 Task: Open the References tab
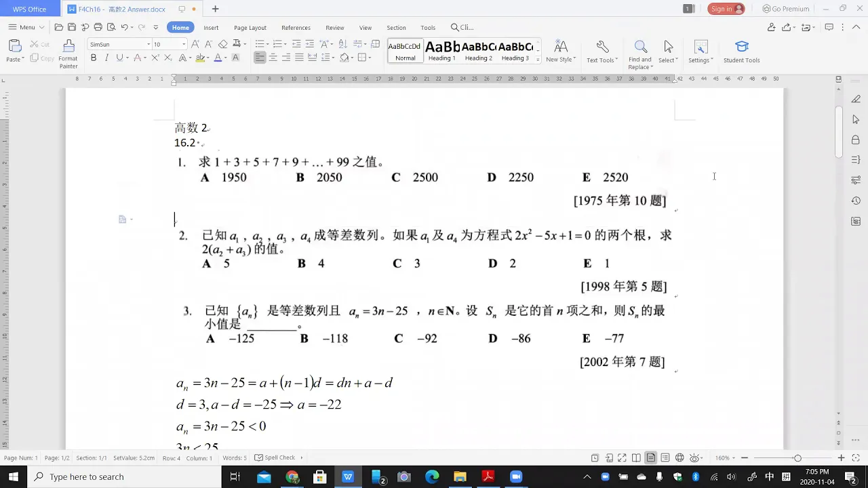click(296, 28)
